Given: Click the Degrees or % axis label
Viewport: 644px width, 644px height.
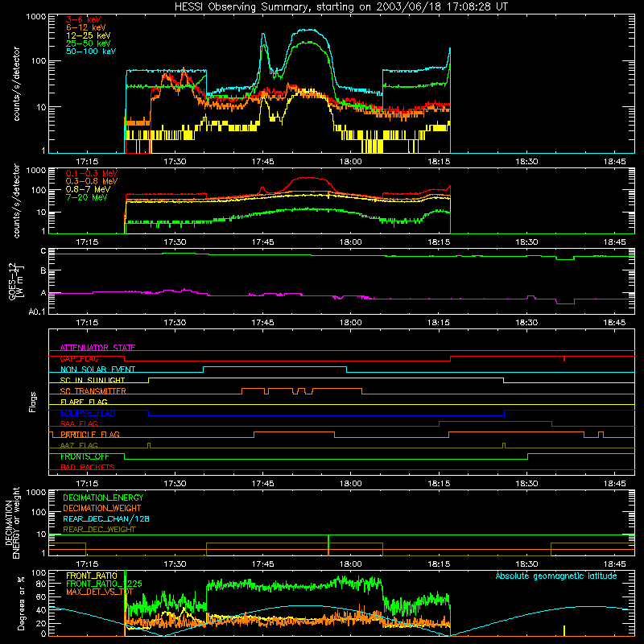Looking at the screenshot, I should [22, 603].
